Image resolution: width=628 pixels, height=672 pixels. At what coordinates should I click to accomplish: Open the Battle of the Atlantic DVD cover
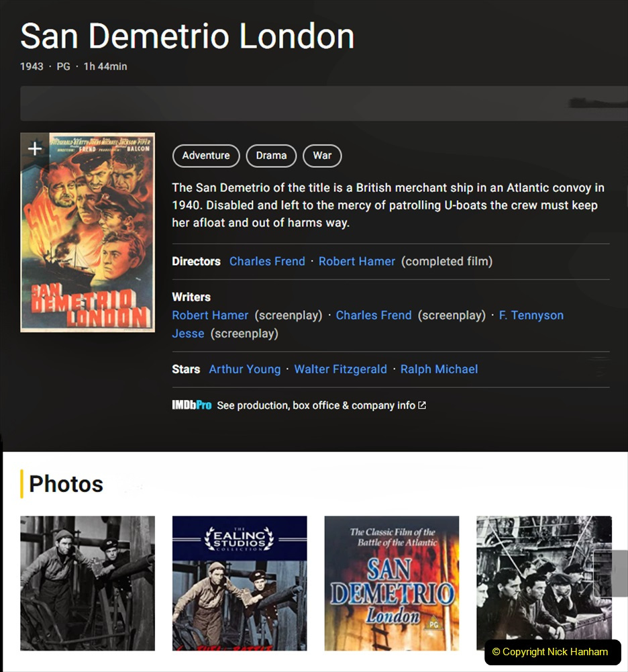392,583
